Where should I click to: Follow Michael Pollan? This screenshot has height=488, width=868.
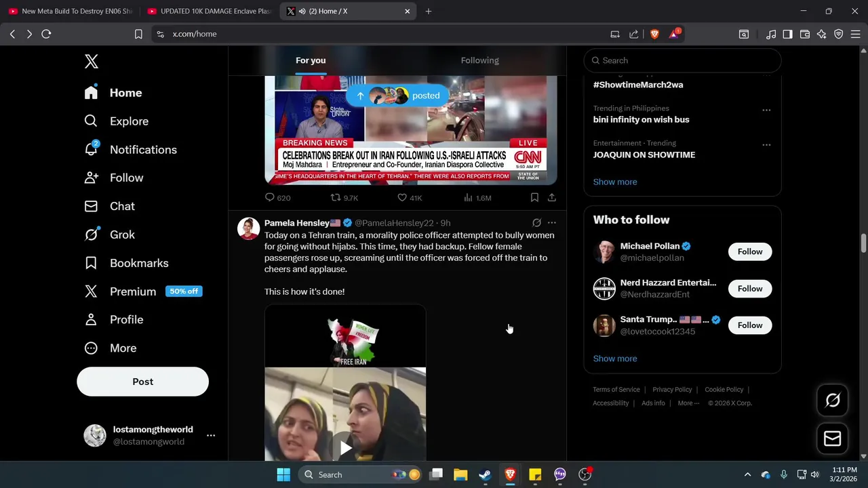[x=750, y=251]
